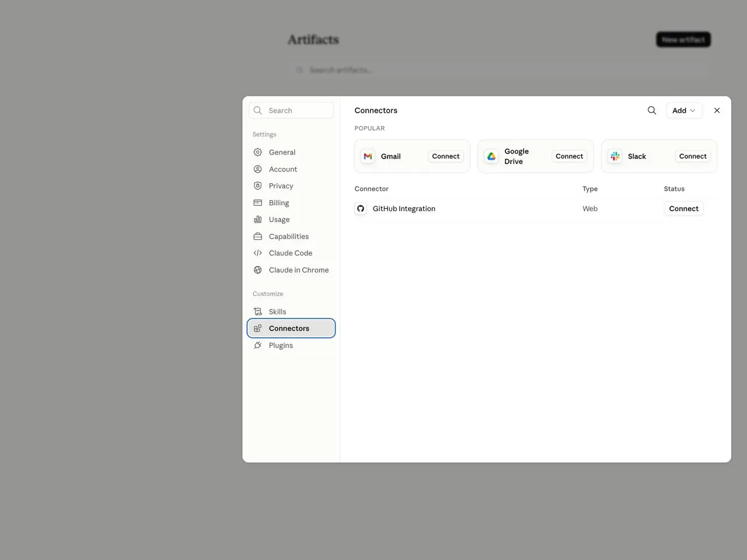This screenshot has height=560, width=747.
Task: Open Claude in Chrome settings
Action: click(x=291, y=270)
